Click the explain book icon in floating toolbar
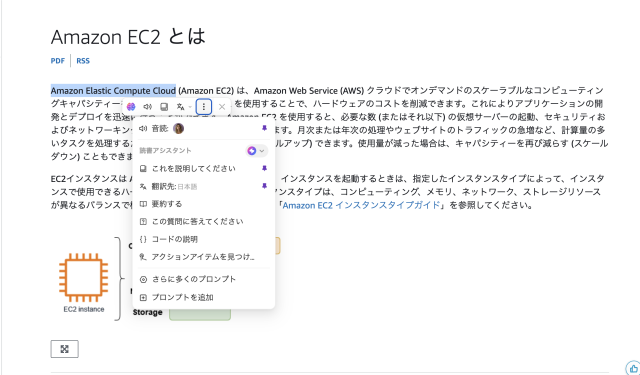This screenshot has height=375, width=640. [164, 107]
